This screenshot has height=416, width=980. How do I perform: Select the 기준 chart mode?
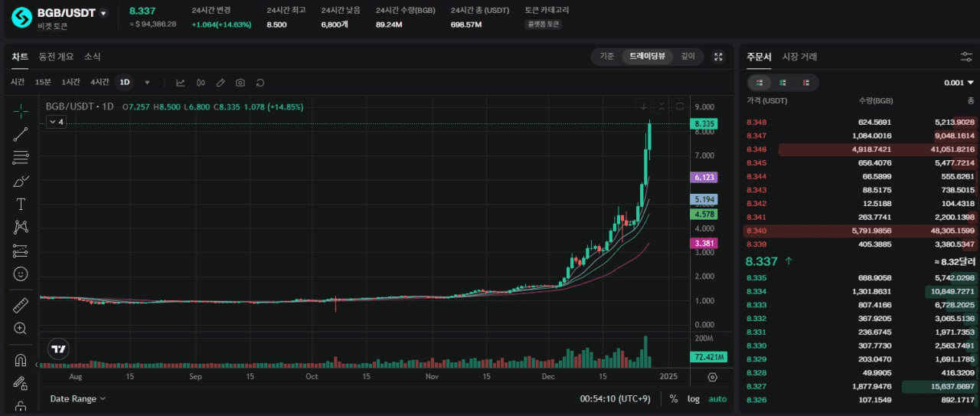click(606, 56)
